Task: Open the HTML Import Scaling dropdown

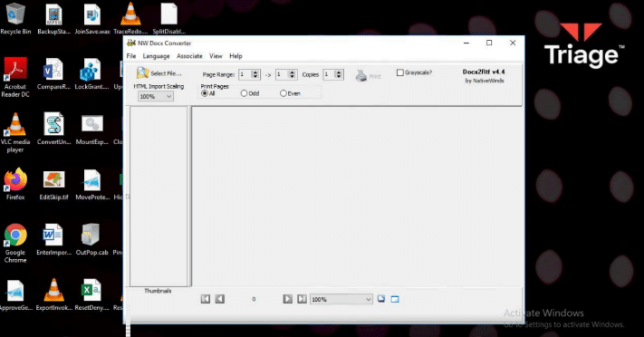Action: coord(156,97)
